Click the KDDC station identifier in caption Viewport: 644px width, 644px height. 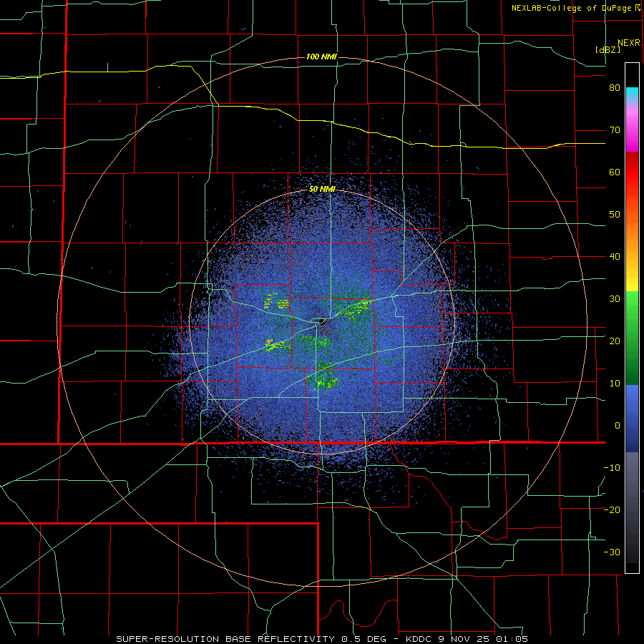click(x=419, y=639)
